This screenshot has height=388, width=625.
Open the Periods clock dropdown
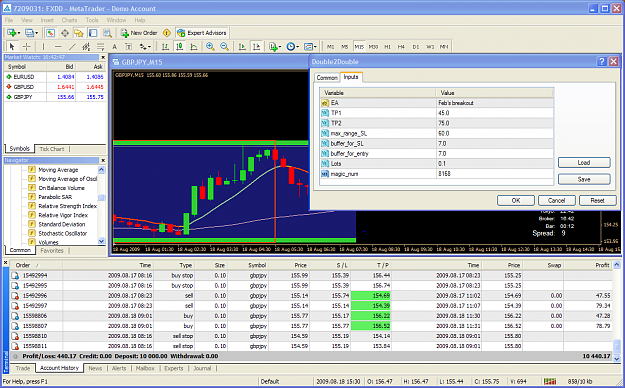click(293, 47)
